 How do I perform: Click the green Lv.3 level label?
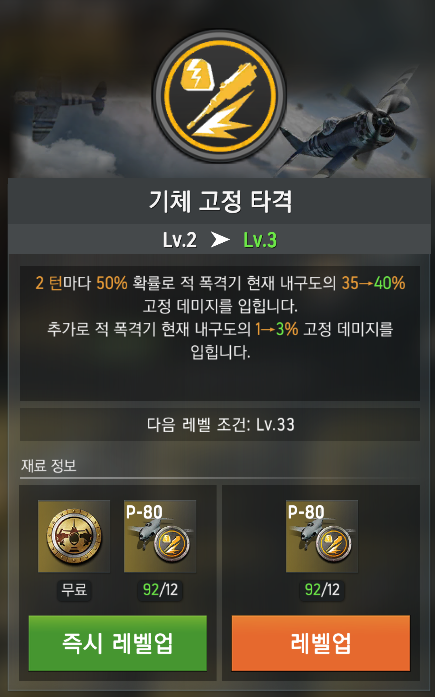point(260,240)
